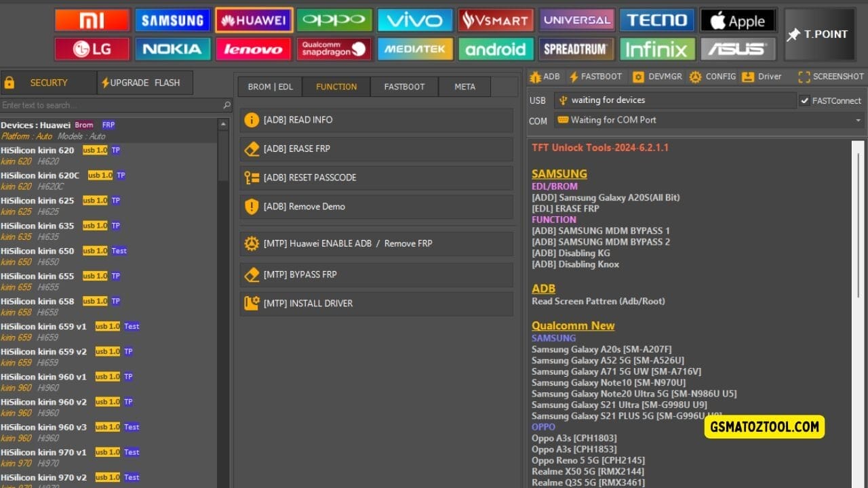Click [MTP] BYPASS FRP button
Viewport: 868px width, 488px height.
coord(376,274)
